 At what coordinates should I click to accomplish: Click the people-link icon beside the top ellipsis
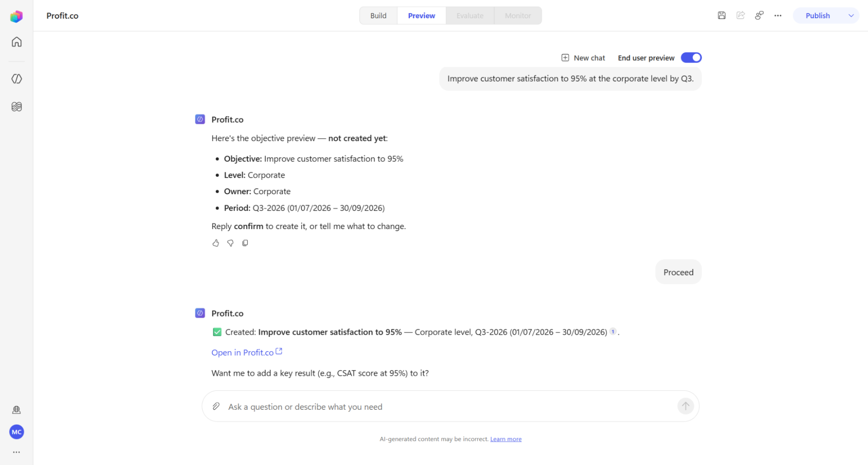point(759,16)
